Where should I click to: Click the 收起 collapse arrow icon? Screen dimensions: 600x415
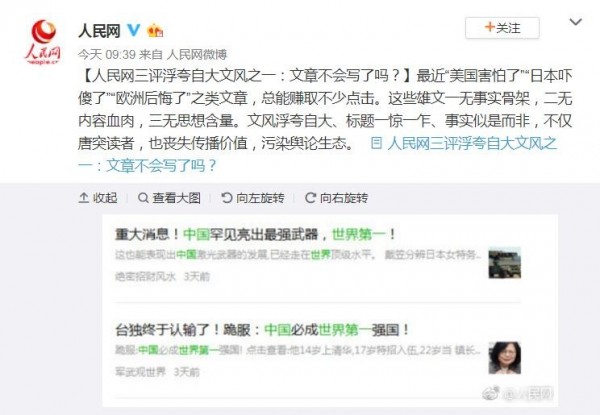(x=83, y=198)
